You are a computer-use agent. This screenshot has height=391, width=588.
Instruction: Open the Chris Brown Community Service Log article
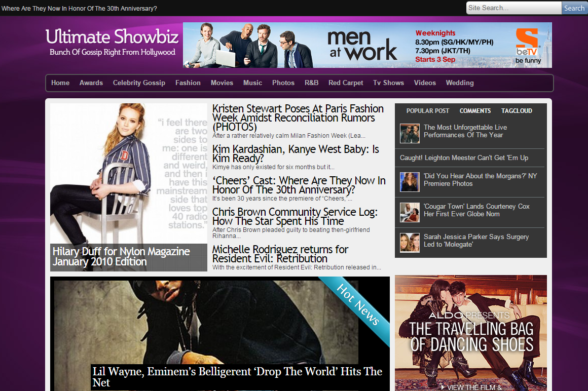click(295, 216)
